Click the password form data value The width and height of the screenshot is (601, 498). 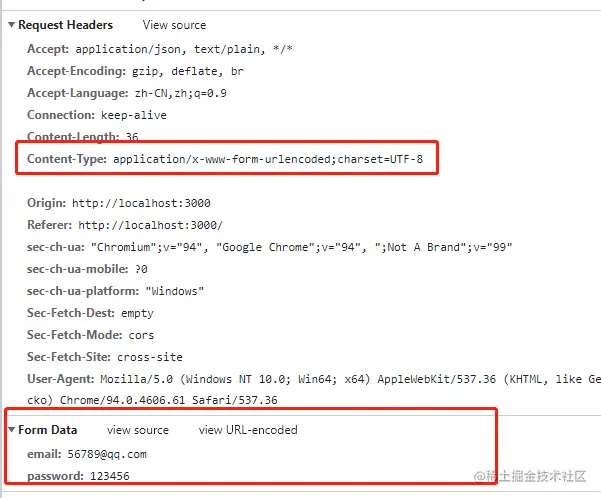click(109, 476)
